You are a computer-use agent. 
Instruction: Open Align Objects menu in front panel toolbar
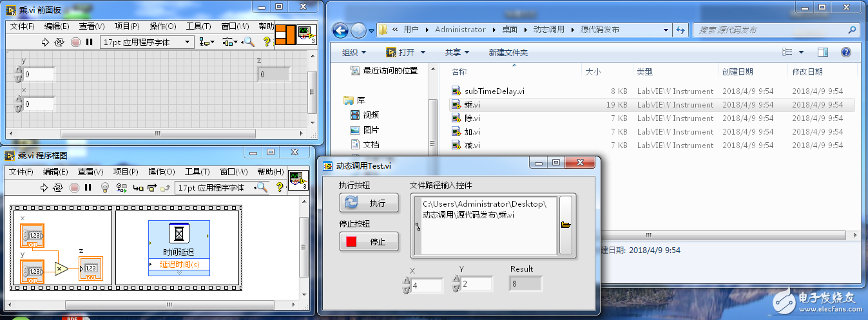[x=207, y=42]
